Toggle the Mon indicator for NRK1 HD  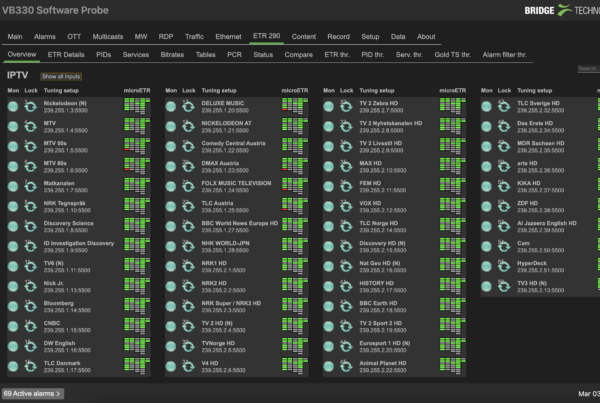tap(171, 266)
